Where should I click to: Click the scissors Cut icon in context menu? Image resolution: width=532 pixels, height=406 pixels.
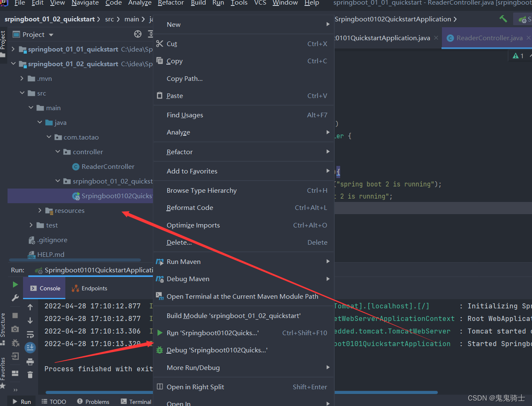160,44
